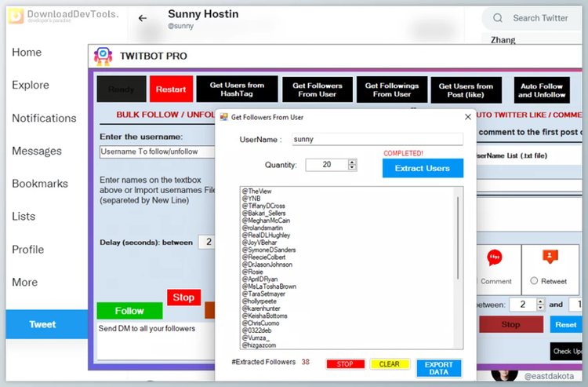The image size is (588, 387).
Task: Open Lists in Twitter sidebar
Action: 24,216
